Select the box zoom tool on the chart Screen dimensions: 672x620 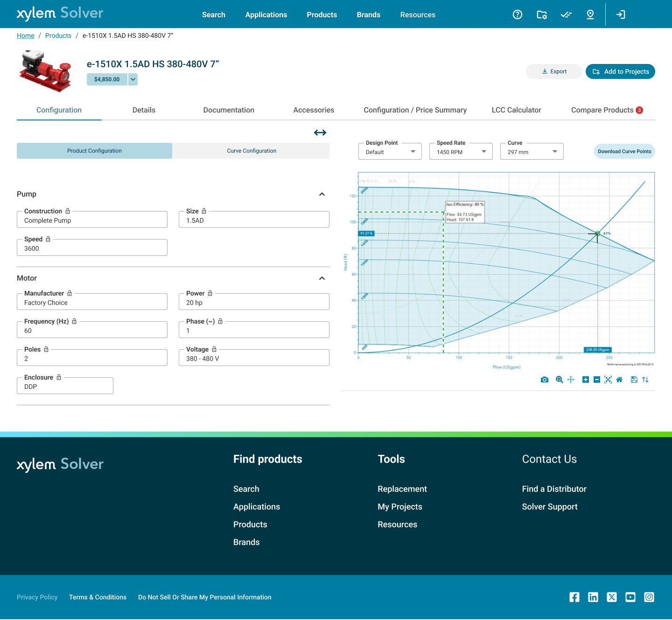click(x=559, y=380)
